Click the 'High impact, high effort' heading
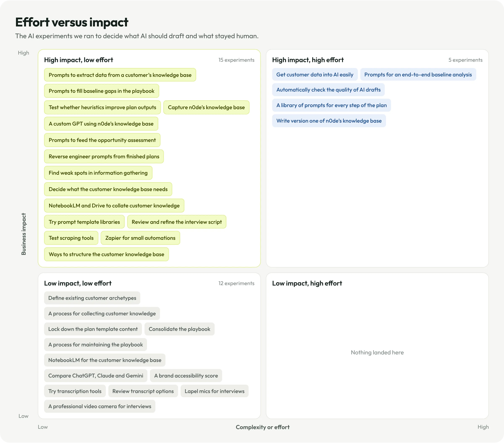The image size is (504, 443). tap(308, 60)
